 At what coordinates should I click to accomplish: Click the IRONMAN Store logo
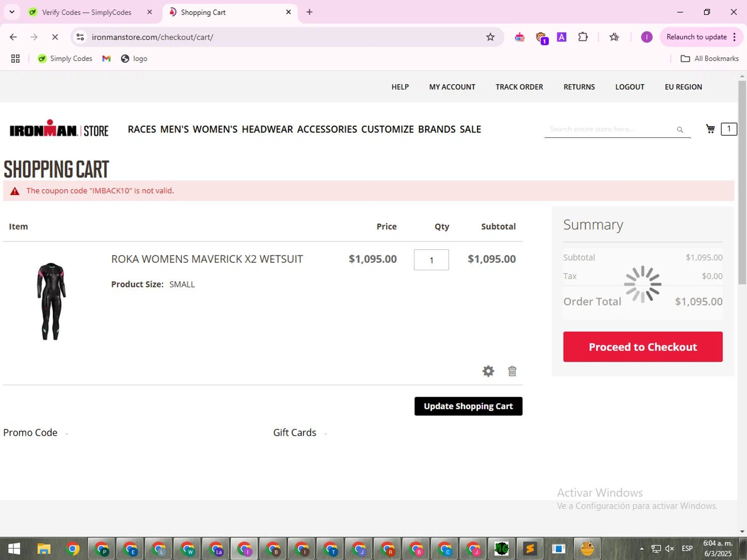59,129
